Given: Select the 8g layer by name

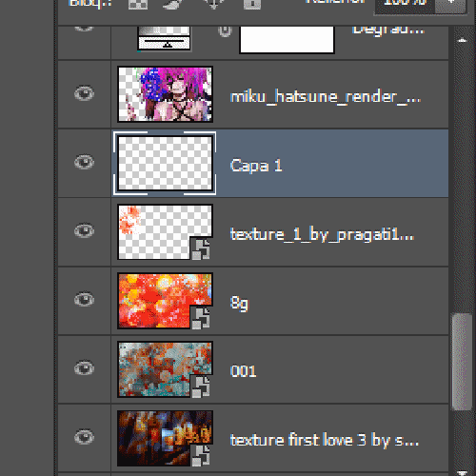Looking at the screenshot, I should [239, 303].
